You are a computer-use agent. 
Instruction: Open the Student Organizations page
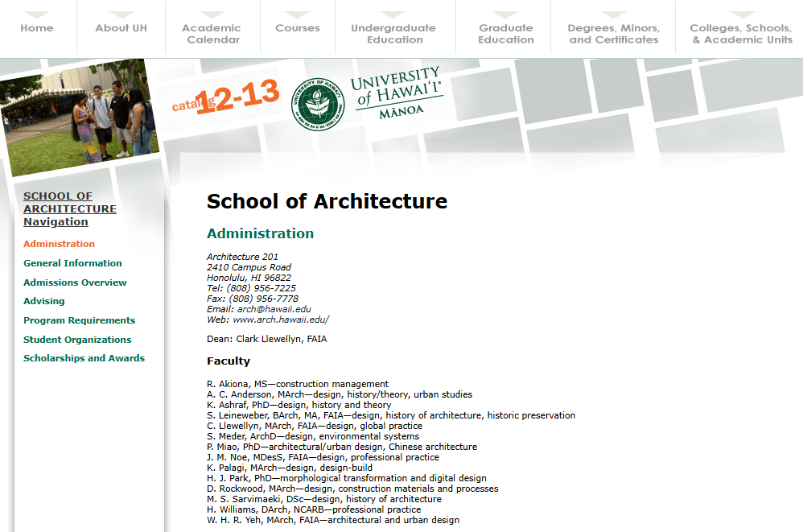(77, 340)
